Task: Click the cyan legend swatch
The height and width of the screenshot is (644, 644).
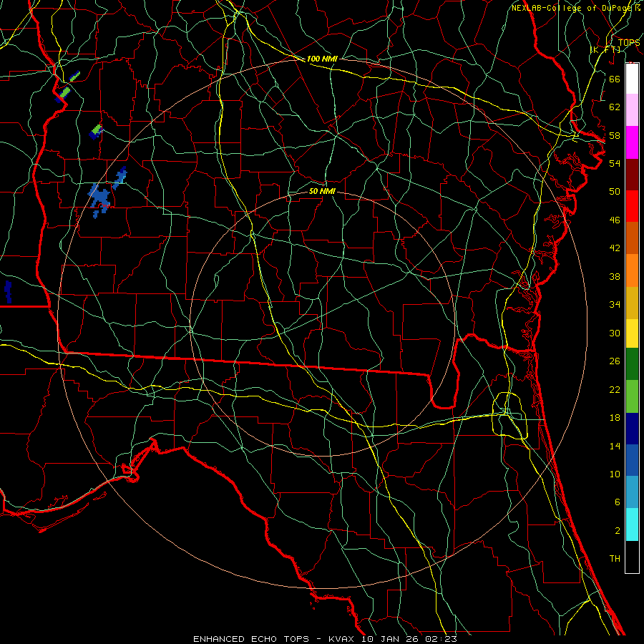Action: coord(632,525)
